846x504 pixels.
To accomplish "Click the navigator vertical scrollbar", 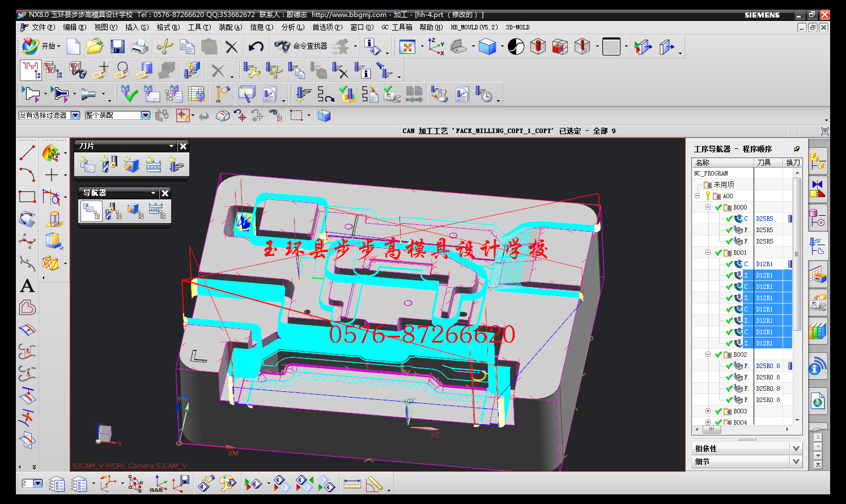I will click(x=797, y=254).
